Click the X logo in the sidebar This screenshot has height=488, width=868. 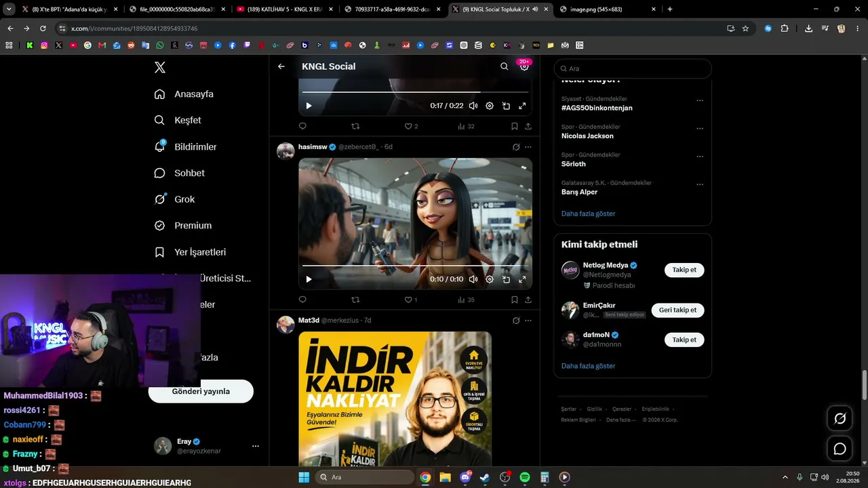[x=160, y=67]
